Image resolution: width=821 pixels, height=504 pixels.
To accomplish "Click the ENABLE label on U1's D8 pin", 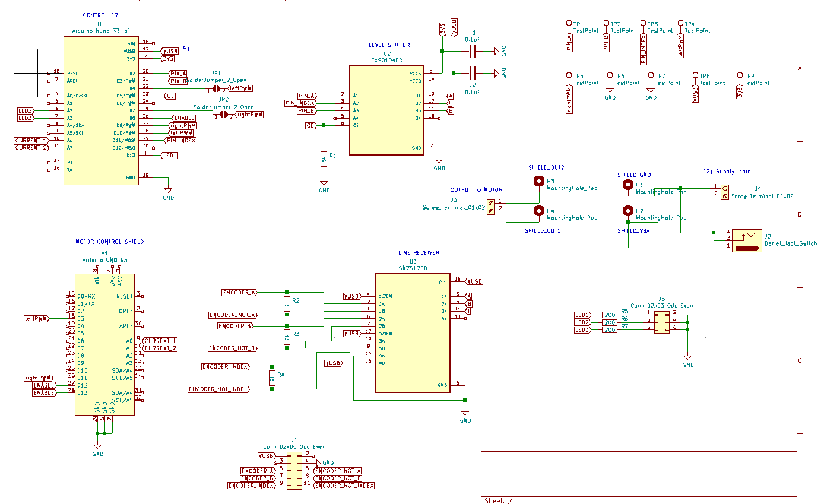I will coord(183,118).
